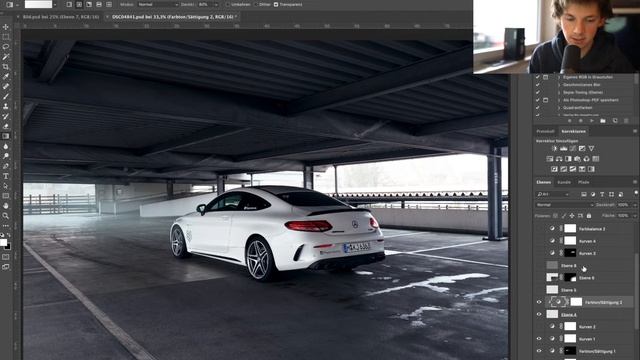Select the Magic Wand tool
Viewport: 640px width, 360px height.
coord(6,57)
